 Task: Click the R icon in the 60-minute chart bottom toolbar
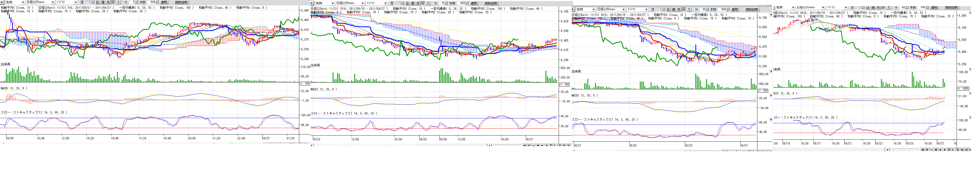(x=958, y=150)
